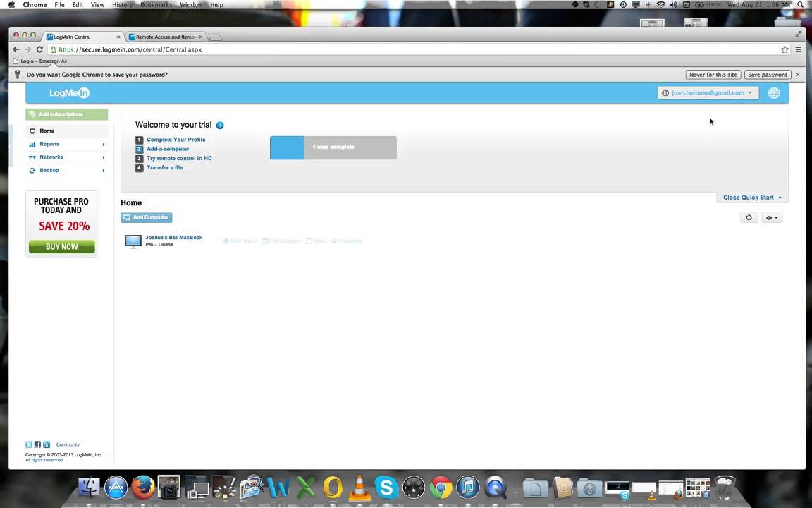Open the Login - Emerson bookmark

coord(40,61)
